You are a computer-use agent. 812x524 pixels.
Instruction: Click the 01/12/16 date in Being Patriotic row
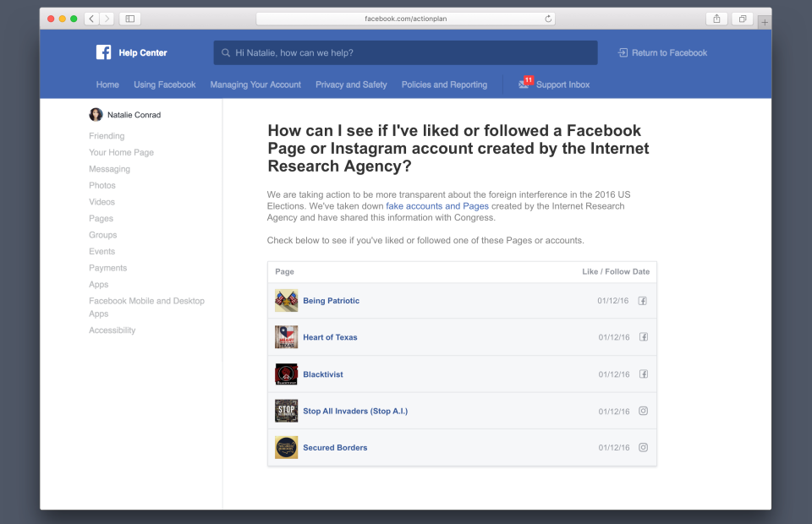point(612,301)
